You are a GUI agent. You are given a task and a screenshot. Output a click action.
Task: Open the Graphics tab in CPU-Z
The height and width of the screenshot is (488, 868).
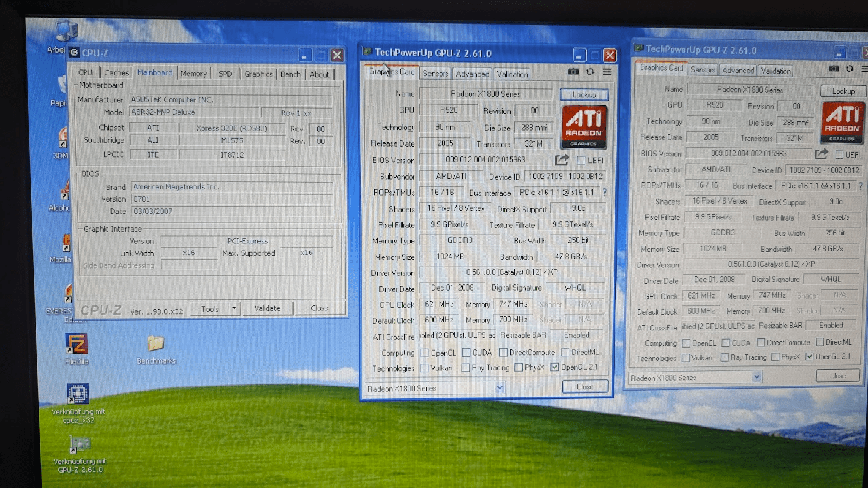click(258, 74)
